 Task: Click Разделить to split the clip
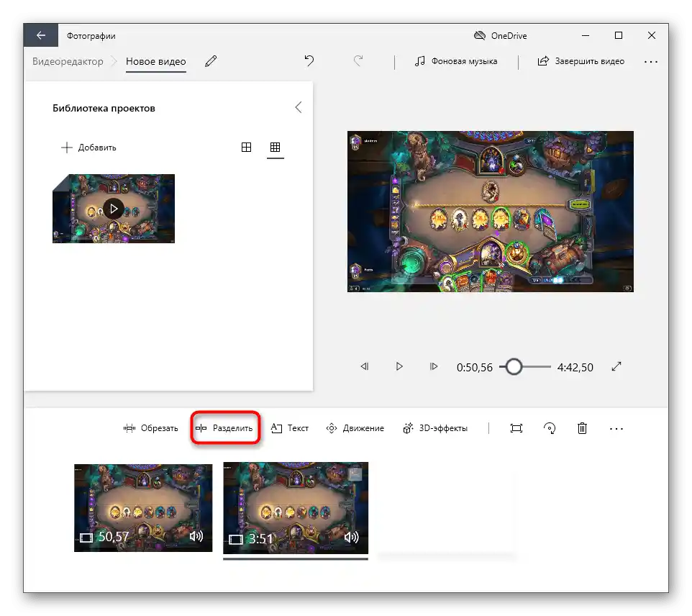[x=224, y=428]
